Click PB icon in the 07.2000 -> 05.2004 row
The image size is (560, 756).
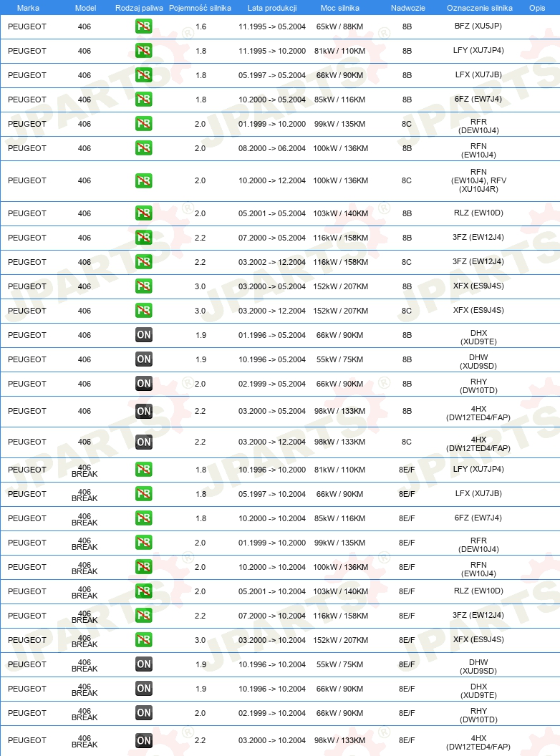pos(144,238)
